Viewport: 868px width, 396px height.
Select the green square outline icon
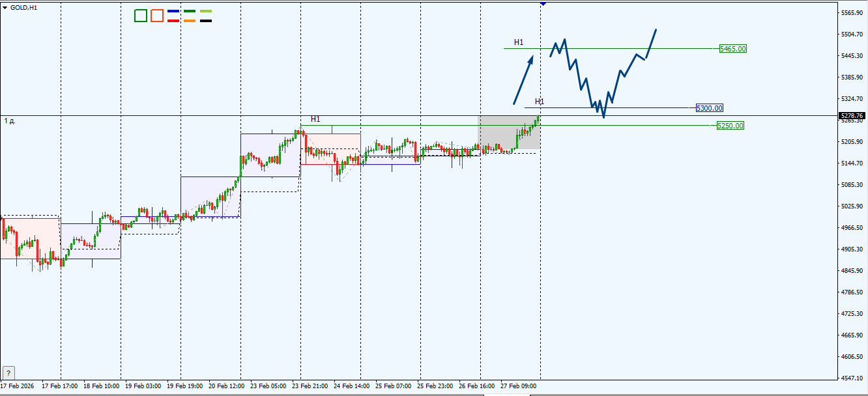[x=141, y=16]
